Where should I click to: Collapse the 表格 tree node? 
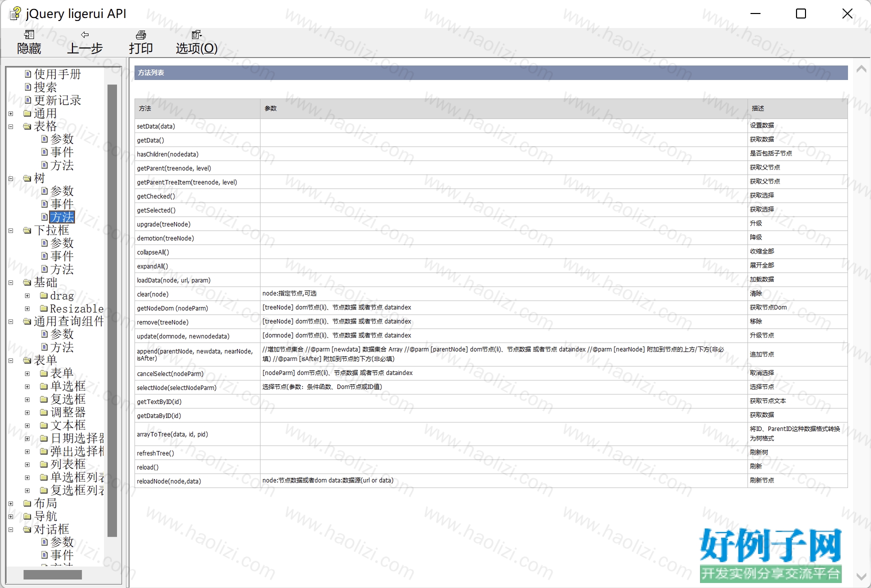(10, 126)
